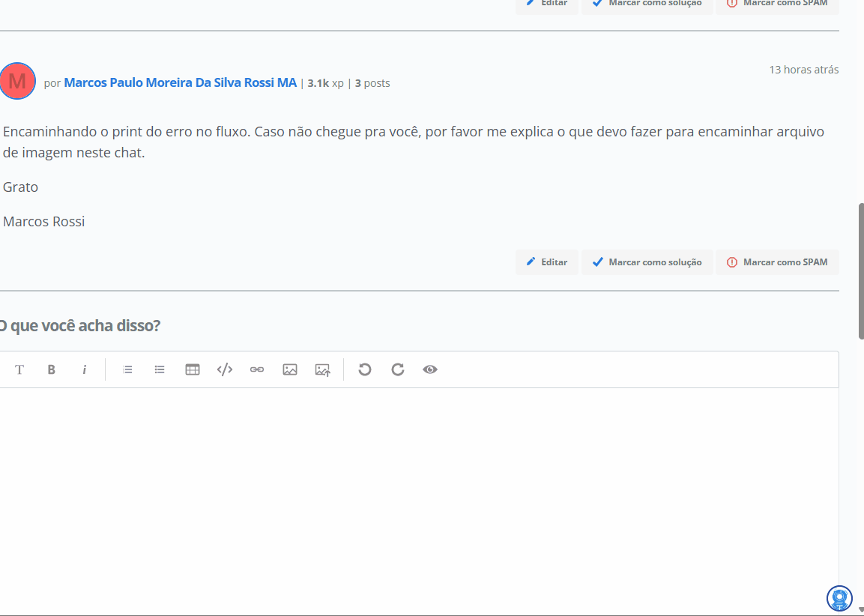Insert an ordered list
864x616 pixels.
pos(127,369)
